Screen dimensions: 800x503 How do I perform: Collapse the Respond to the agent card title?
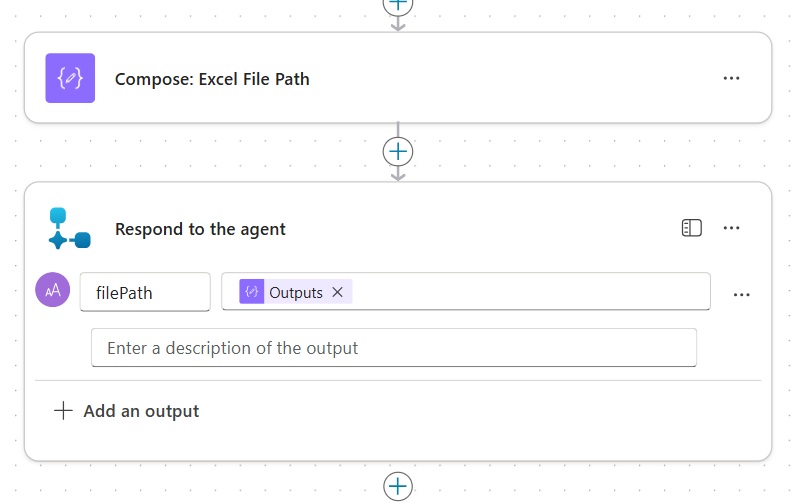pos(200,229)
